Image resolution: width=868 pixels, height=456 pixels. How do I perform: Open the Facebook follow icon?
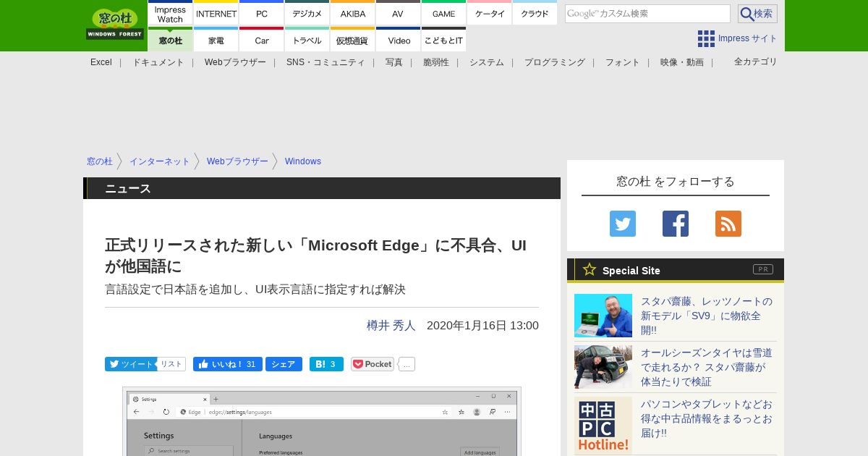(x=676, y=224)
